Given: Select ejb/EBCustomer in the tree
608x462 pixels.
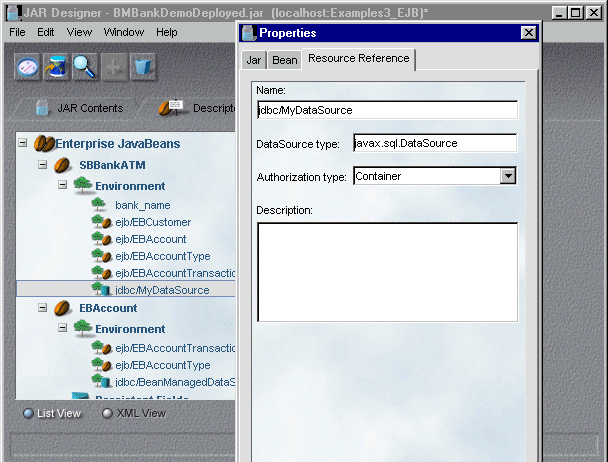Looking at the screenshot, I should pyautogui.click(x=153, y=222).
